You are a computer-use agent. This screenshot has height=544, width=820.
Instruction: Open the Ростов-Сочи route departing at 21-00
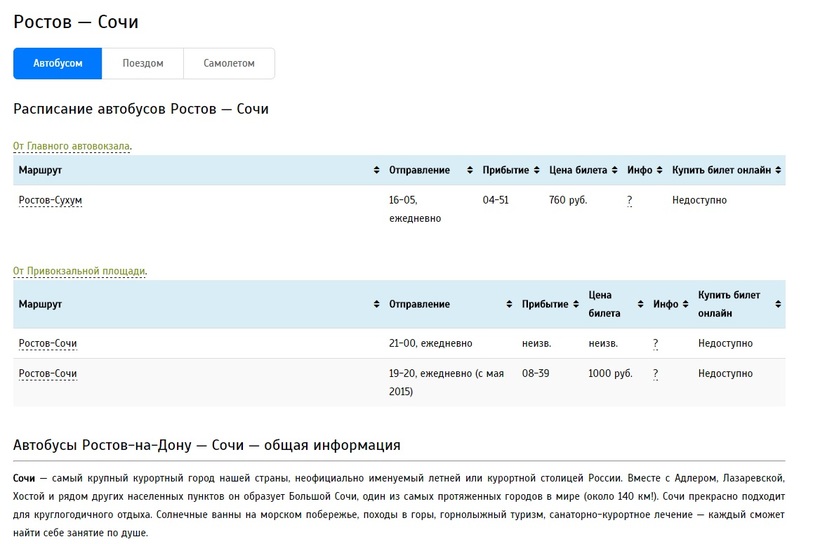coord(48,343)
